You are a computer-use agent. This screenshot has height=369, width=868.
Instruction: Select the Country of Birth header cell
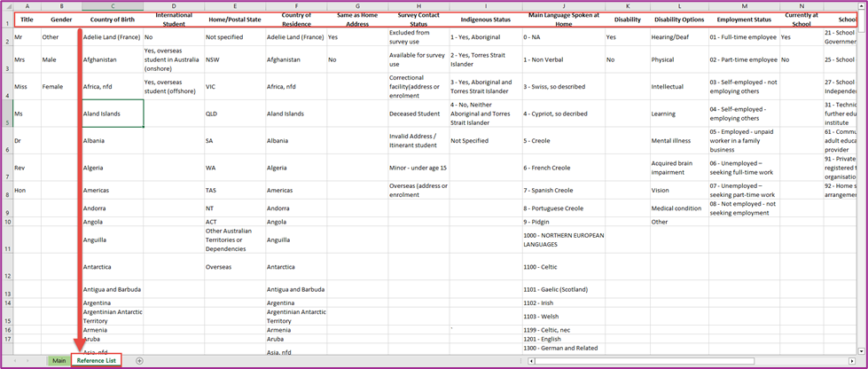[x=113, y=20]
